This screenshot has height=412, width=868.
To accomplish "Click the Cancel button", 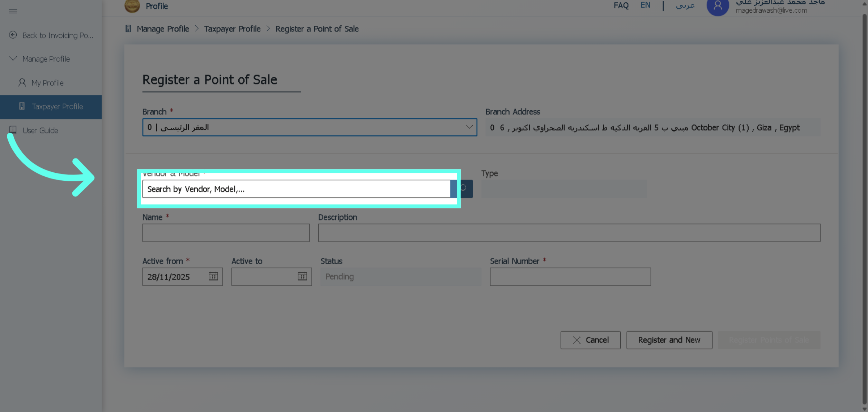I will tap(590, 340).
